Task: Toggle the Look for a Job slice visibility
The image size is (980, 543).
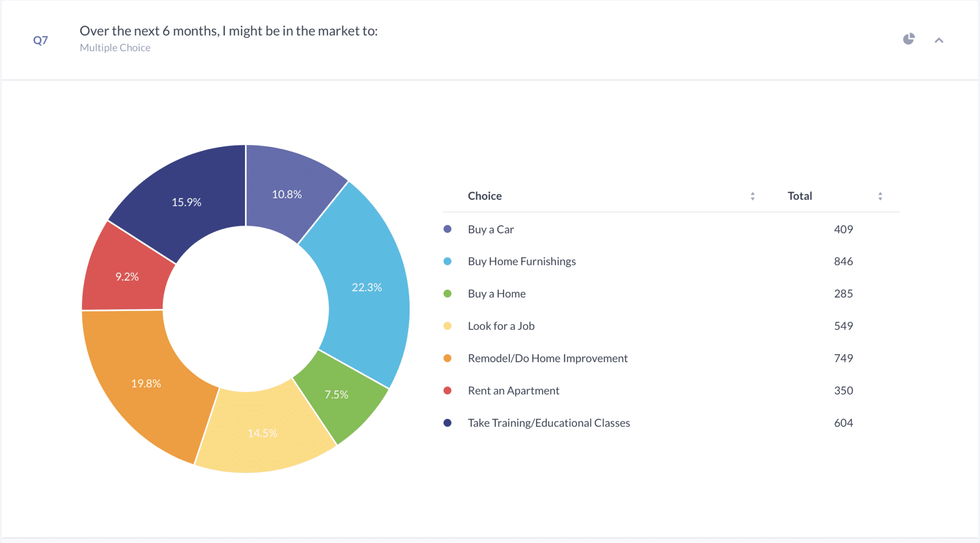Action: coord(262,432)
